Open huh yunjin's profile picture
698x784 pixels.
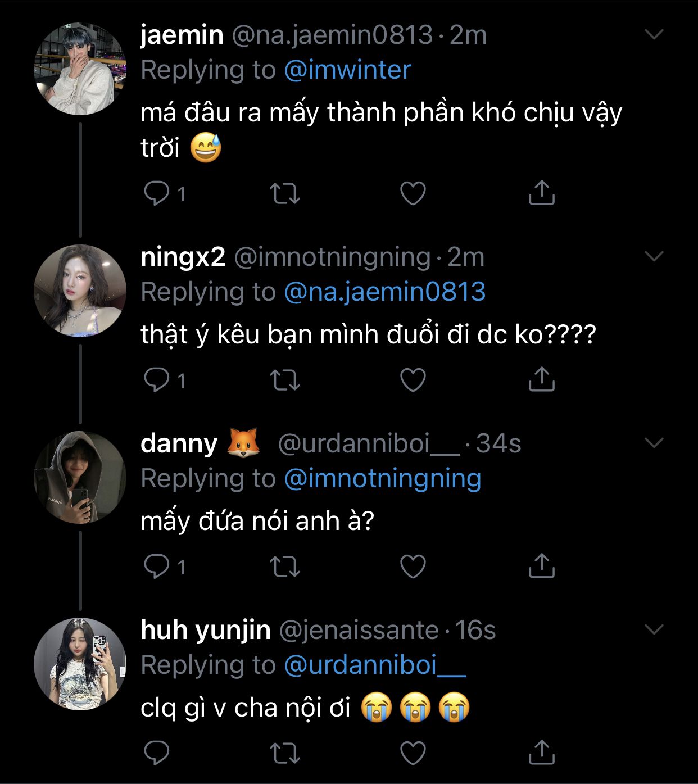[x=80, y=664]
